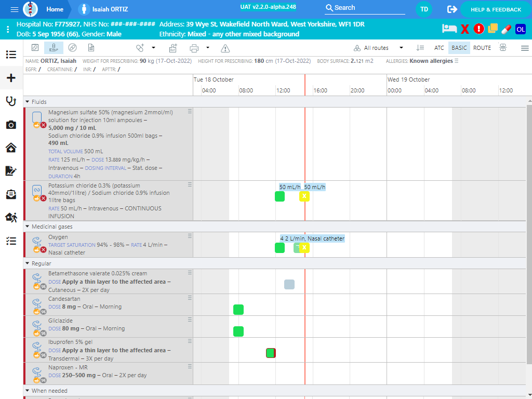Go to Home breadcrumb
Viewport: 532px width, 399px height.
55,9
